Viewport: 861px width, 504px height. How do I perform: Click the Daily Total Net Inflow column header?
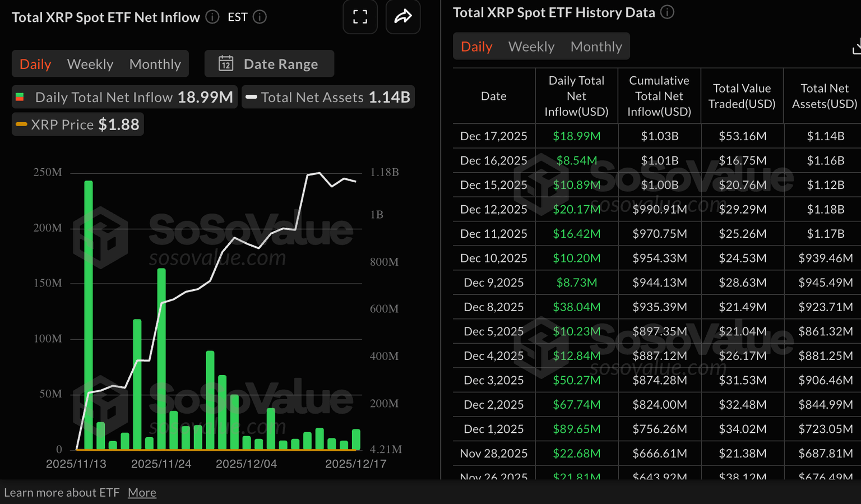tap(576, 96)
